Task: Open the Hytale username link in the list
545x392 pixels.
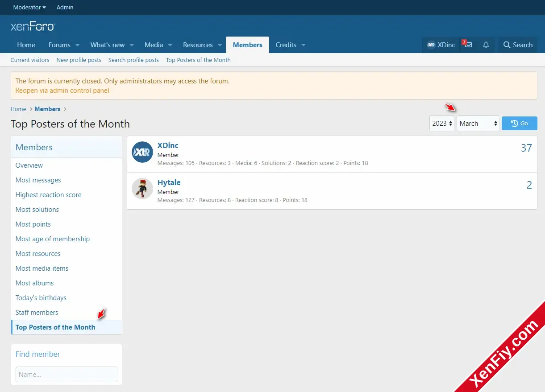Action: [169, 182]
